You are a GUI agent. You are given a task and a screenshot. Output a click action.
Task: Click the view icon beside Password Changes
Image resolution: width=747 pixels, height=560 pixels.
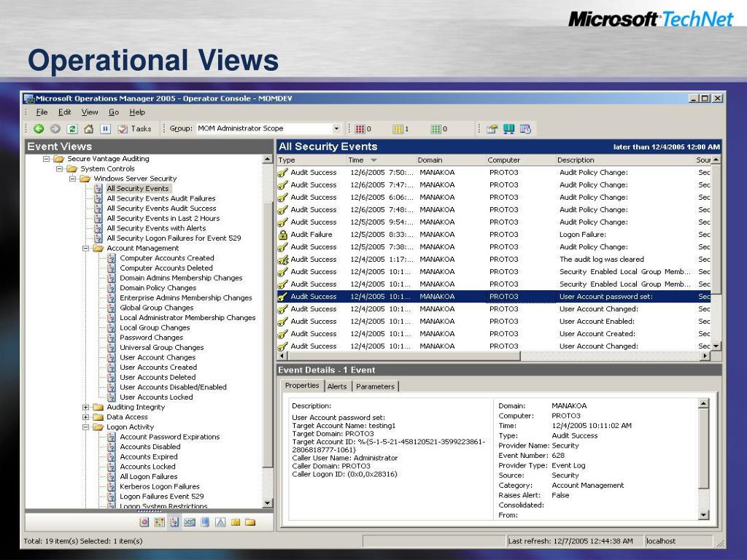[x=111, y=337]
